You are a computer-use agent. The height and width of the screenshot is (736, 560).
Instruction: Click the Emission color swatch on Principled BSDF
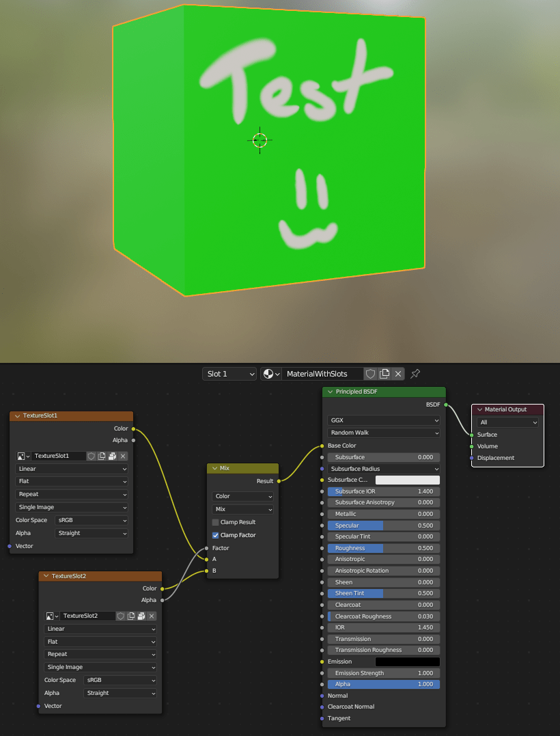406,661
